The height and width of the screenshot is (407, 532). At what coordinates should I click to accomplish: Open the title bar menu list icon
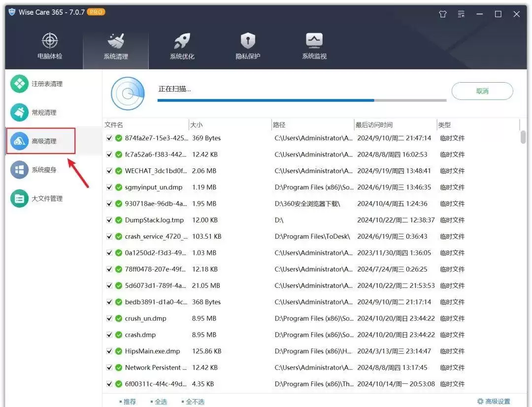[x=461, y=14]
